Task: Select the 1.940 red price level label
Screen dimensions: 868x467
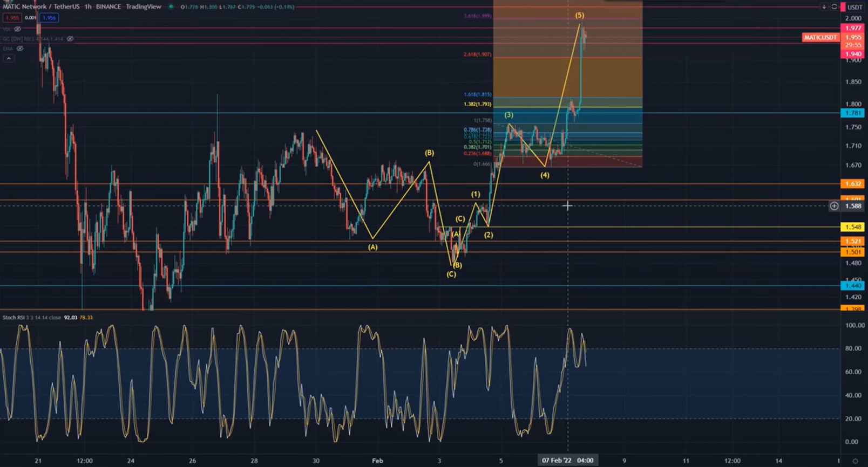Action: [853, 54]
